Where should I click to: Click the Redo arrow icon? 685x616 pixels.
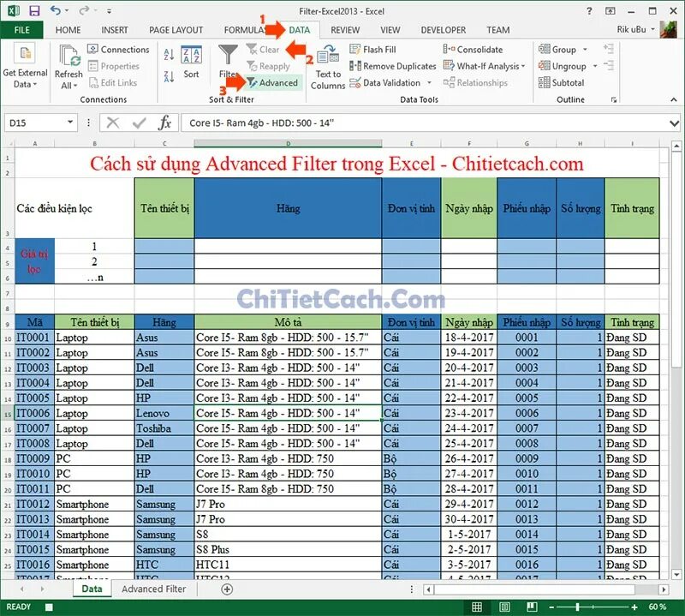pyautogui.click(x=84, y=10)
